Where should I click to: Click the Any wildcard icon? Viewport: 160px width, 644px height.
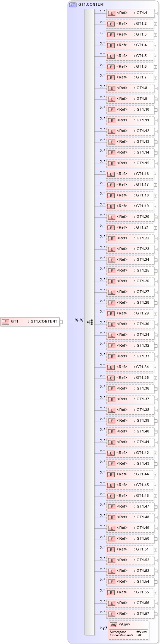113,625
